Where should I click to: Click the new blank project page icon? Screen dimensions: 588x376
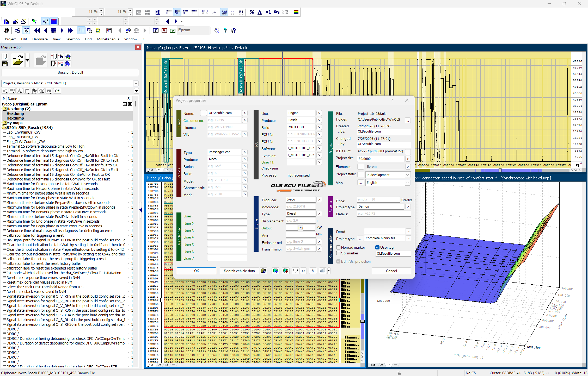point(5,57)
